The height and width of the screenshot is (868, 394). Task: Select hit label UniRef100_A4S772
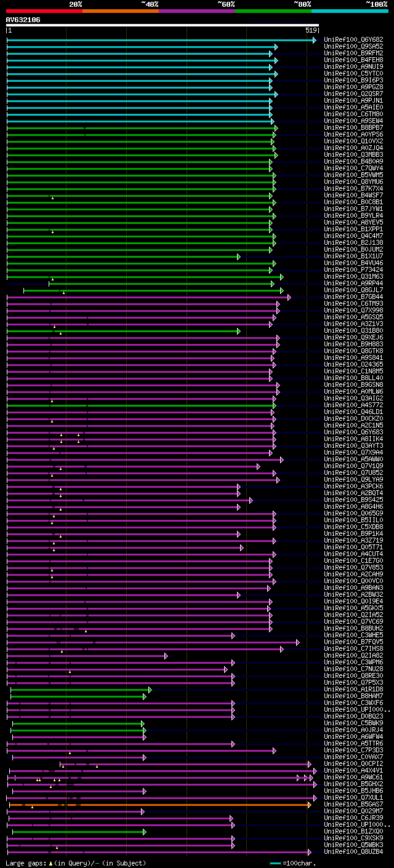coord(353,405)
